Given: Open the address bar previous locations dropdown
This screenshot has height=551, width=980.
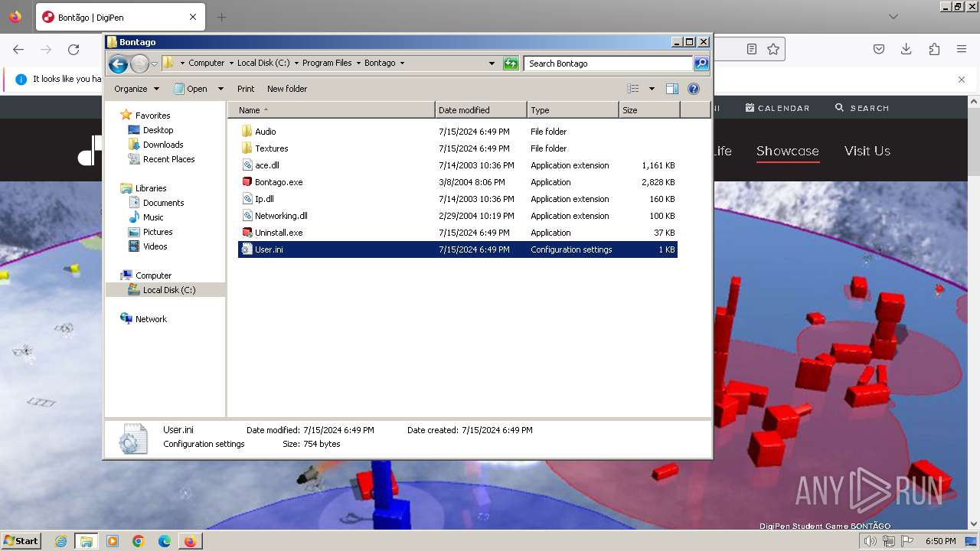Looking at the screenshot, I should point(492,64).
